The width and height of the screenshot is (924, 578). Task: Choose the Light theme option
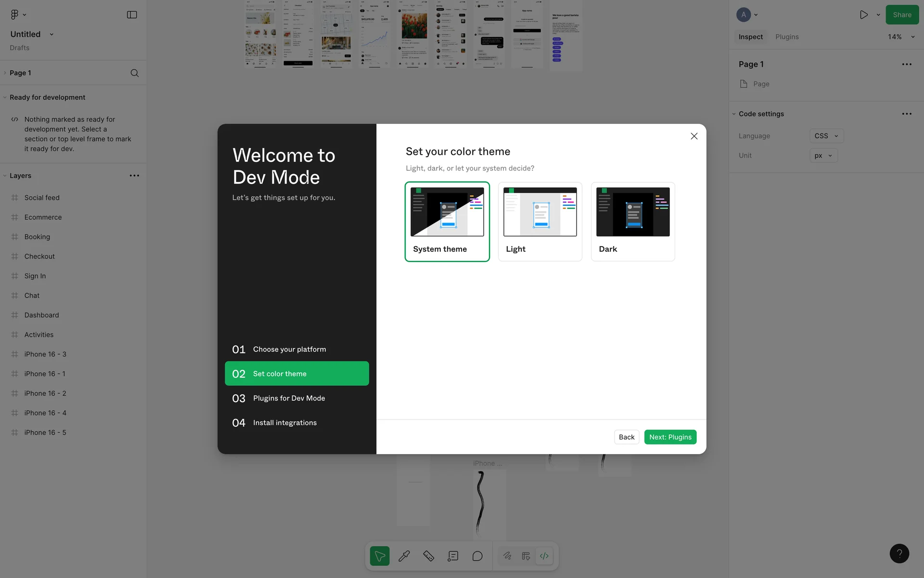coord(540,222)
